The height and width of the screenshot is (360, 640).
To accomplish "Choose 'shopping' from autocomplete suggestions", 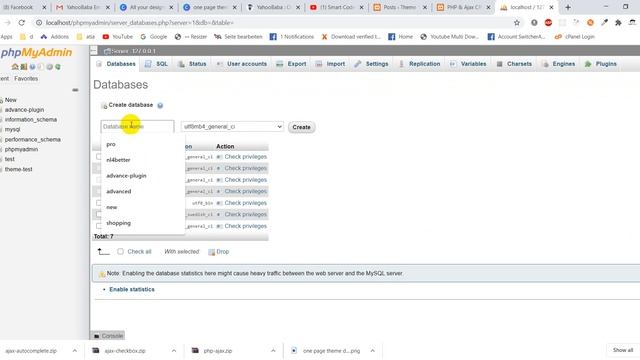I will point(143,223).
